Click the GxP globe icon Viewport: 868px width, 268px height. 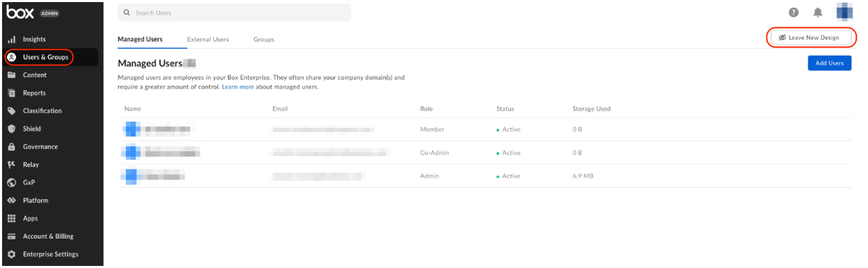11,183
